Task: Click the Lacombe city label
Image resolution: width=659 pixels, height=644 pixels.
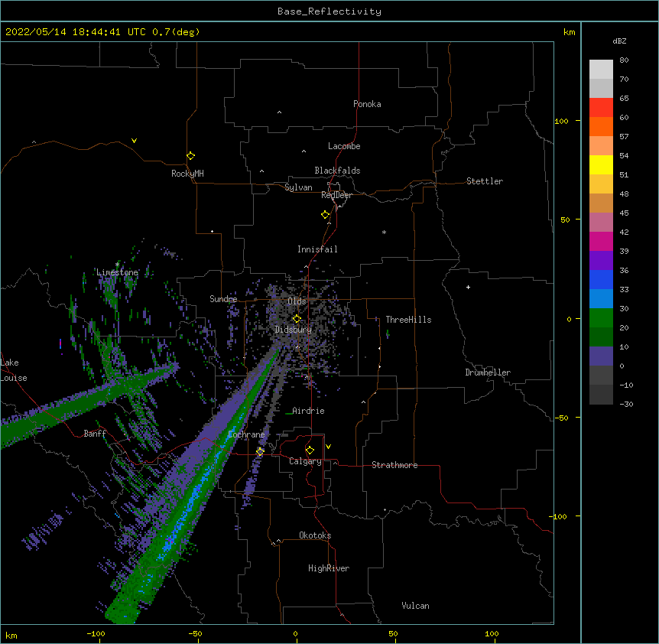Action: tap(344, 146)
